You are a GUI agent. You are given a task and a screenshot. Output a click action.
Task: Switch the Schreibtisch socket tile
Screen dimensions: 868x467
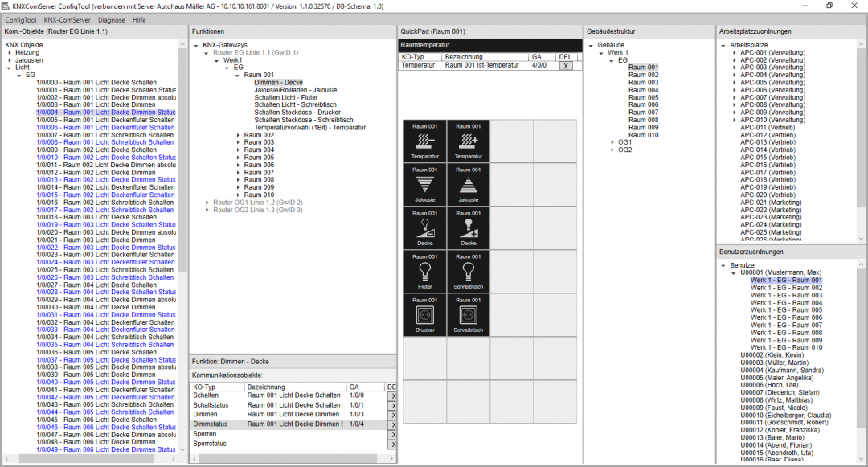[469, 315]
